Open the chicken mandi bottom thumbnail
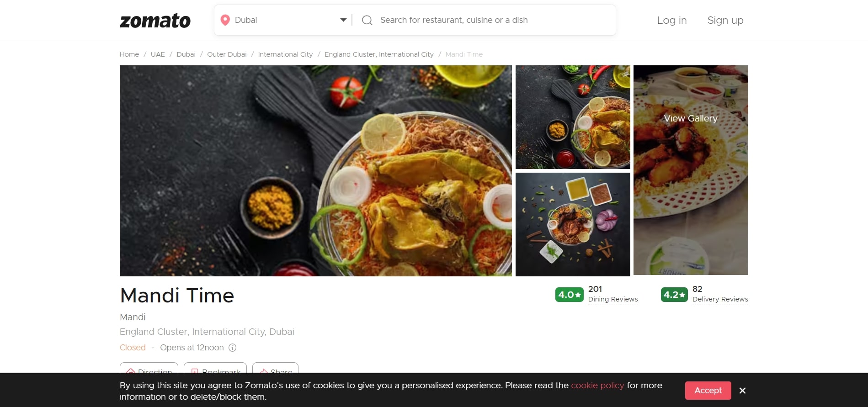The width and height of the screenshot is (868, 407). point(573,224)
